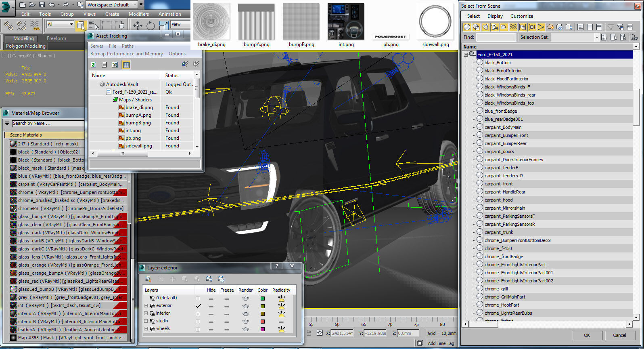Click the Select and Link chain icon

click(x=8, y=25)
